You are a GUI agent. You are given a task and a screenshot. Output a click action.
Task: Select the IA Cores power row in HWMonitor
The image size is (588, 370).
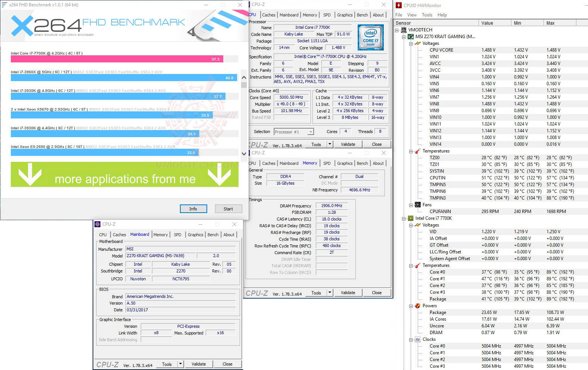(x=491, y=319)
